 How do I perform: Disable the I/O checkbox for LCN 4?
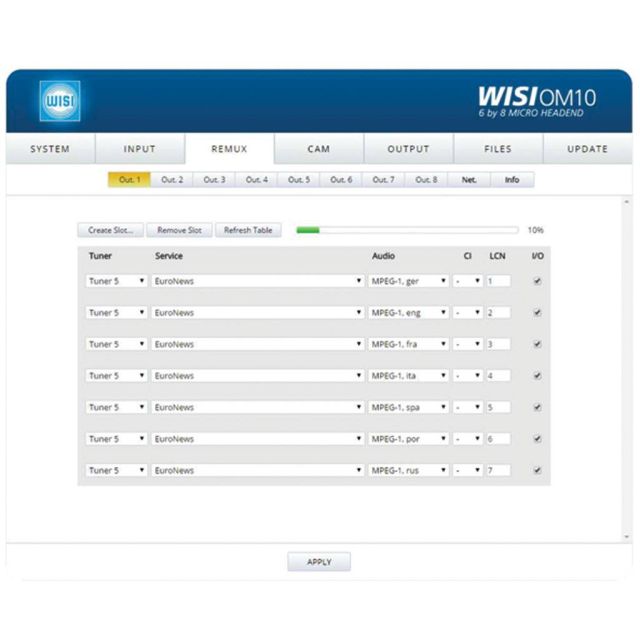point(538,376)
